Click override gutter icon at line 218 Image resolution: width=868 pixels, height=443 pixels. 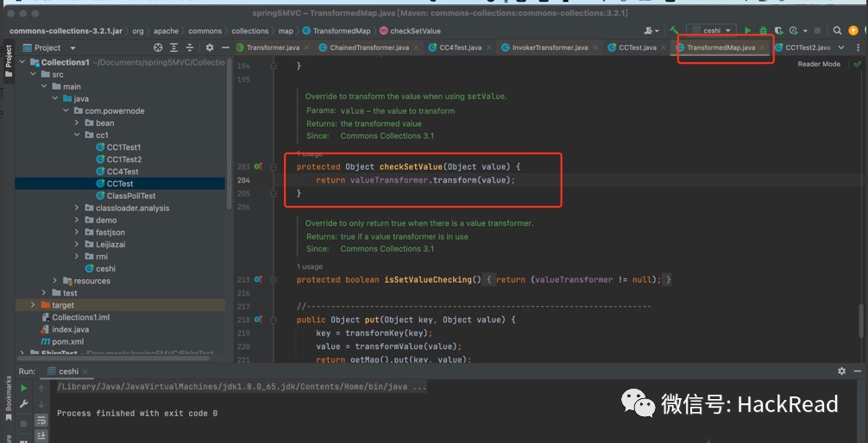coord(259,320)
